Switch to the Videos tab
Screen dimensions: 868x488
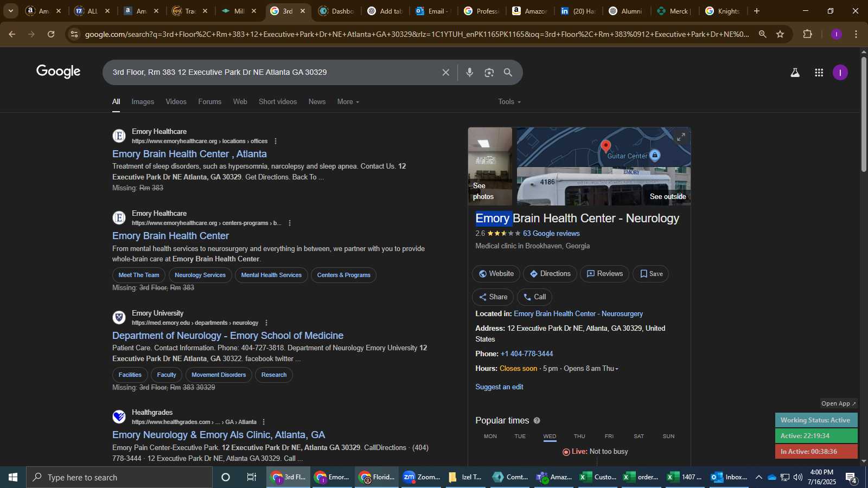[176, 102]
